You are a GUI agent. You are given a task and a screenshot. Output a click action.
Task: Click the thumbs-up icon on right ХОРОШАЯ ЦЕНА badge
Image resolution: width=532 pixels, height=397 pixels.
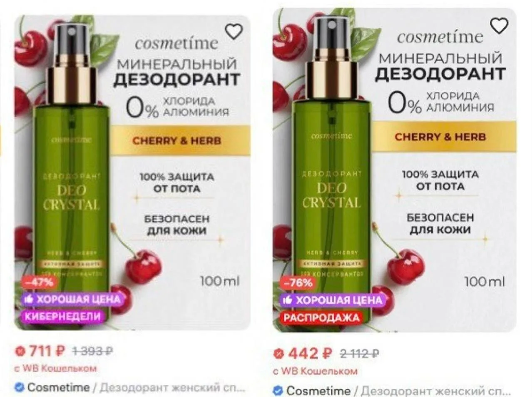point(288,300)
